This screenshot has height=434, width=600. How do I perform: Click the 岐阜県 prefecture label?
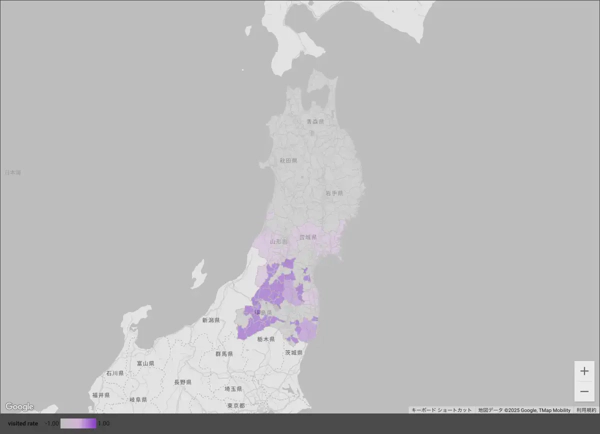[x=138, y=400]
